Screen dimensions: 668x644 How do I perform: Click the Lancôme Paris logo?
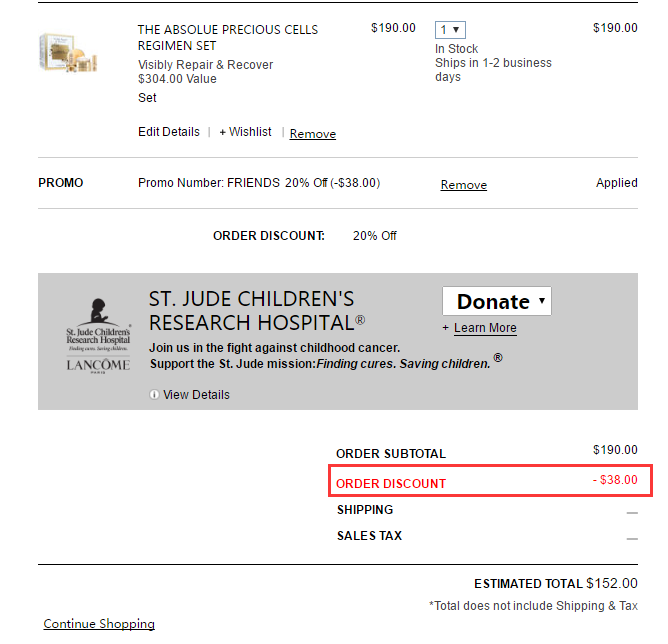tap(98, 365)
